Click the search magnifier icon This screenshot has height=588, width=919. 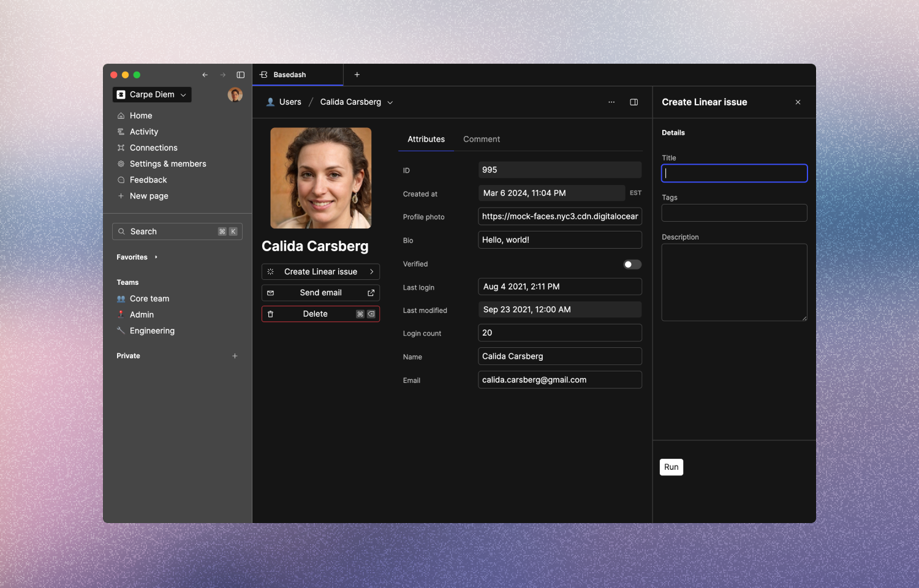(121, 232)
